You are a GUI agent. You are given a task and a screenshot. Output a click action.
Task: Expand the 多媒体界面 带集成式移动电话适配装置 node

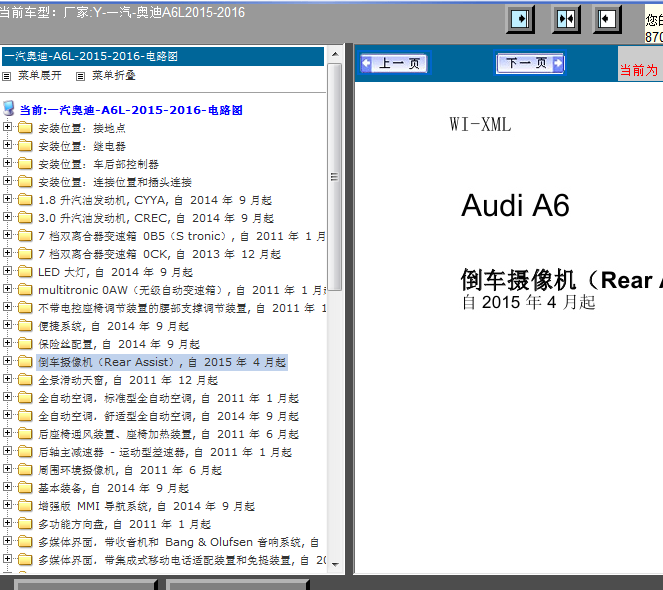(x=7, y=559)
